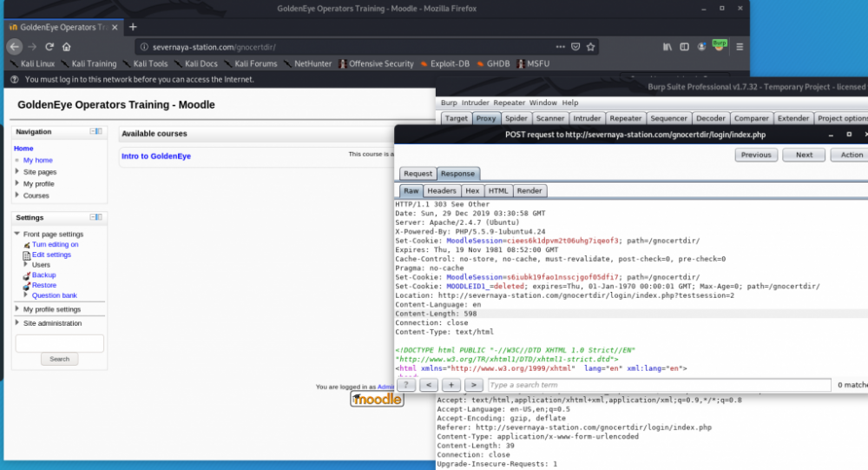Viewport: 868px width, 470px height.
Task: Click the Previous button in Burp dialog
Action: coord(756,155)
